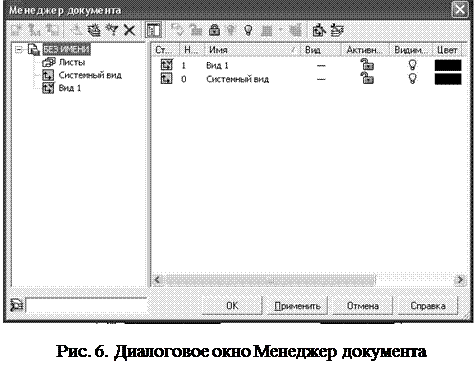
Task: Click status icon in Вид 1 list row
Action: click(166, 65)
